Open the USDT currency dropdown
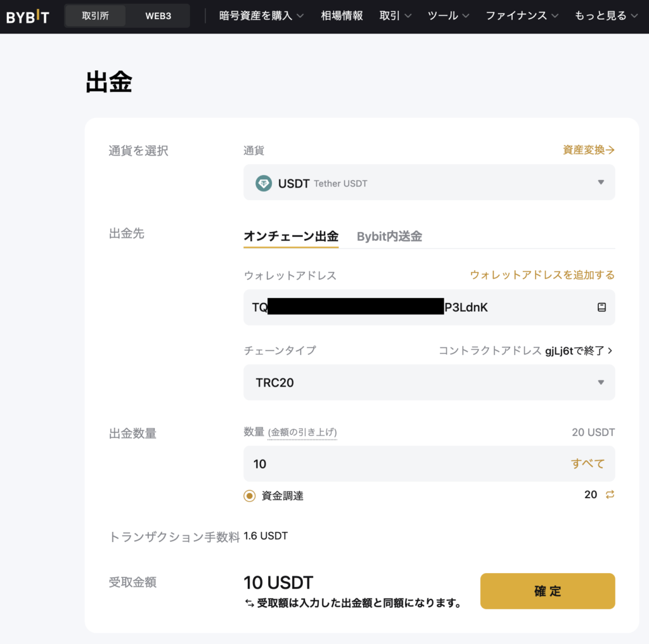Image resolution: width=649 pixels, height=644 pixels. pos(429,183)
